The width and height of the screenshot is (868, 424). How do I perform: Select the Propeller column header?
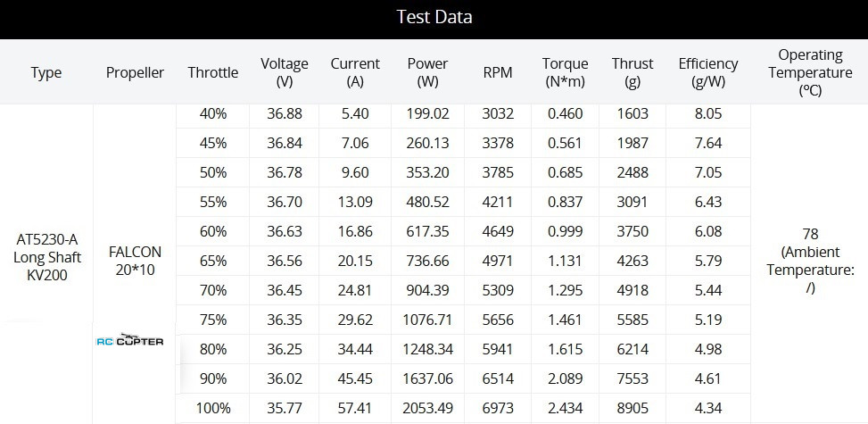135,72
